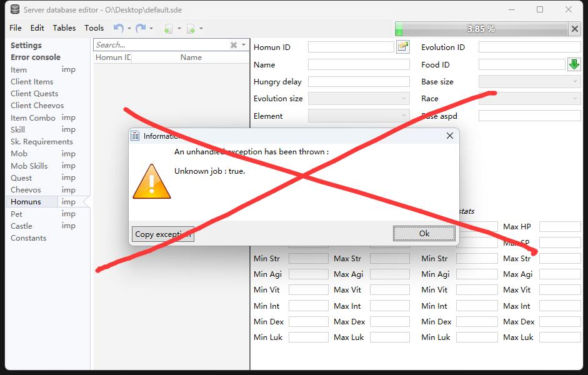588x375 pixels.
Task: Open the Undo history dropdown arrow
Action: click(129, 28)
